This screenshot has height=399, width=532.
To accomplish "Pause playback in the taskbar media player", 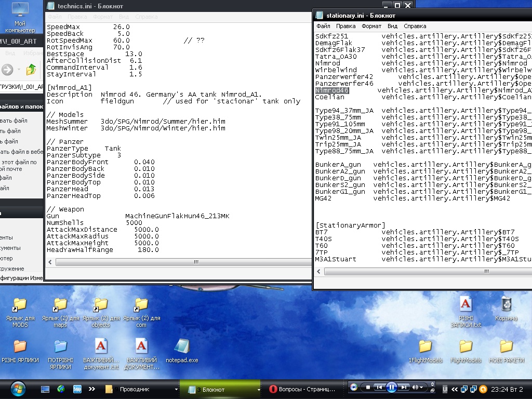I will [392, 387].
